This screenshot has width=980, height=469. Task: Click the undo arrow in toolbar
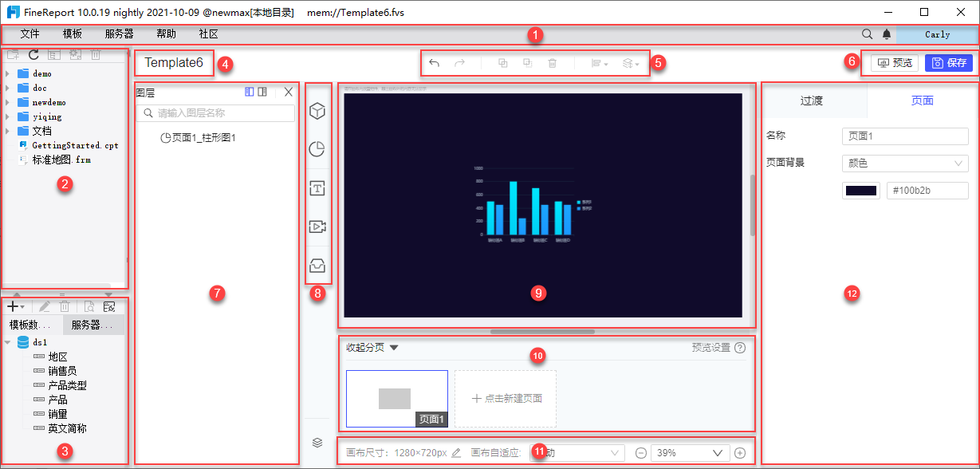(434, 63)
